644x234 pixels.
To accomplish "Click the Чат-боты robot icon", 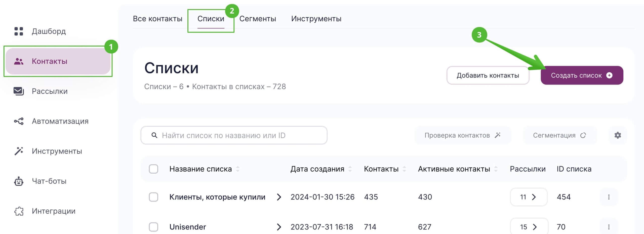I will [x=19, y=181].
